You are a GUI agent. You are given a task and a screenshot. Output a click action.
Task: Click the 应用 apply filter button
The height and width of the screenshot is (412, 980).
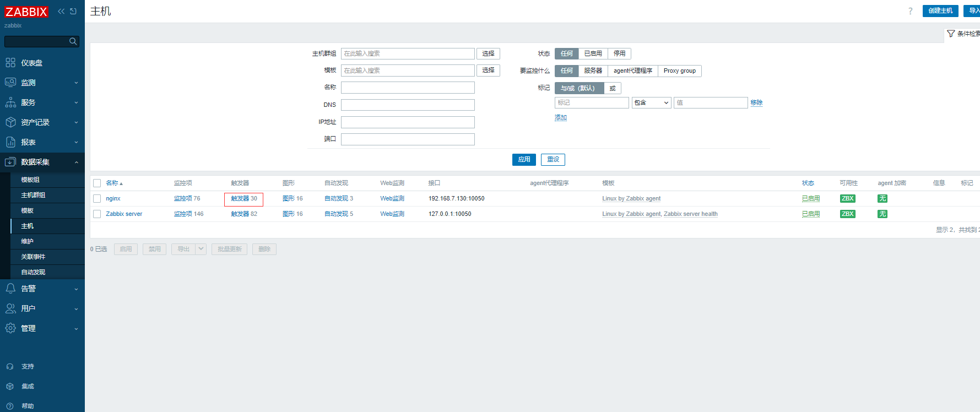click(x=524, y=160)
